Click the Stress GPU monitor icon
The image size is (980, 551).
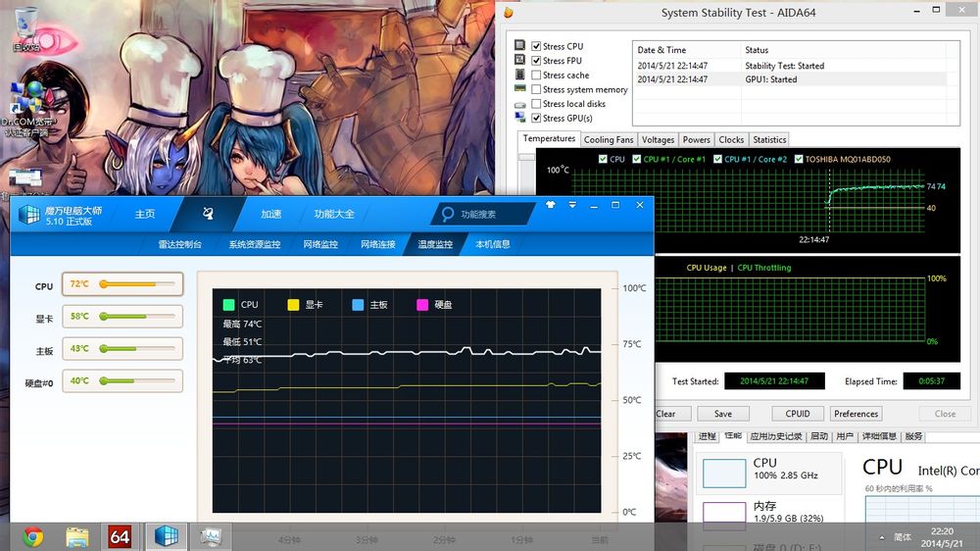(x=520, y=118)
